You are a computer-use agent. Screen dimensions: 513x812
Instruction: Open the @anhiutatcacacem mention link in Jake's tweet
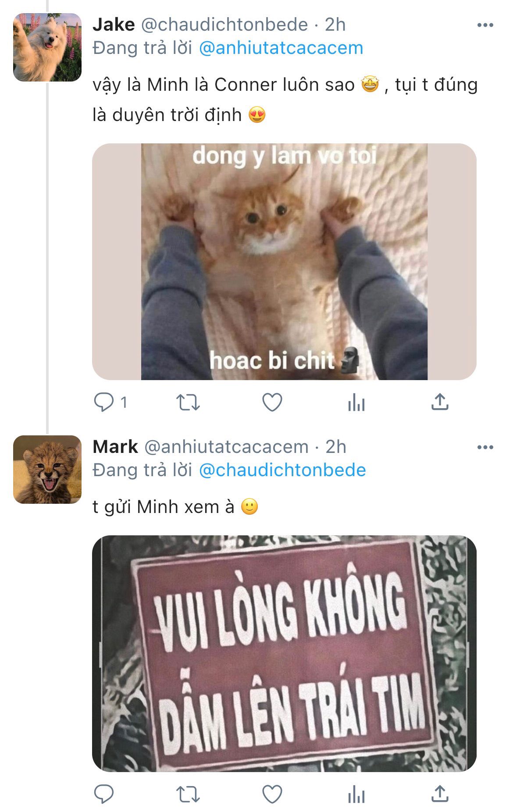pyautogui.click(x=281, y=48)
